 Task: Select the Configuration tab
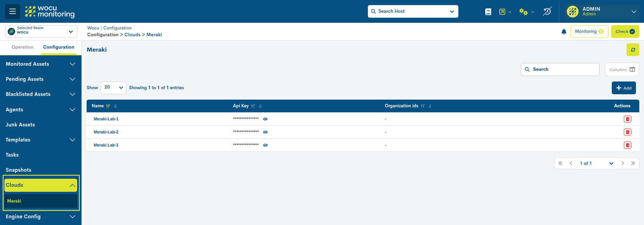pyautogui.click(x=59, y=47)
